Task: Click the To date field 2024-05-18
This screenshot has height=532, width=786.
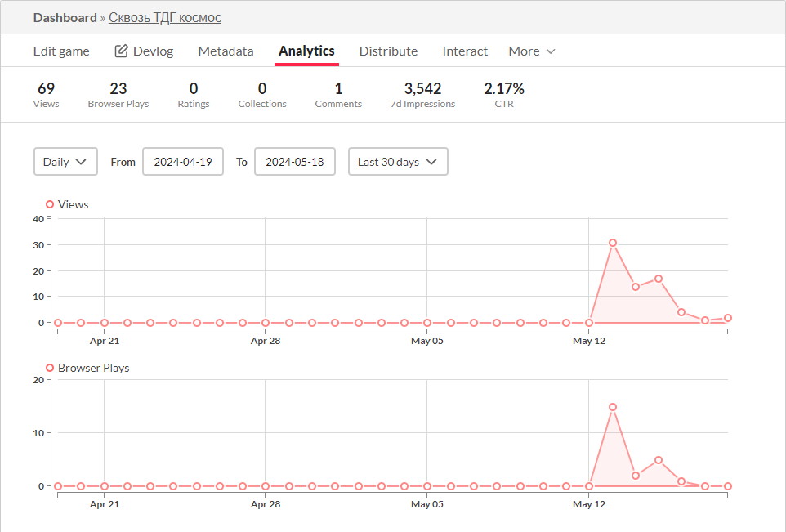Action: pos(295,162)
